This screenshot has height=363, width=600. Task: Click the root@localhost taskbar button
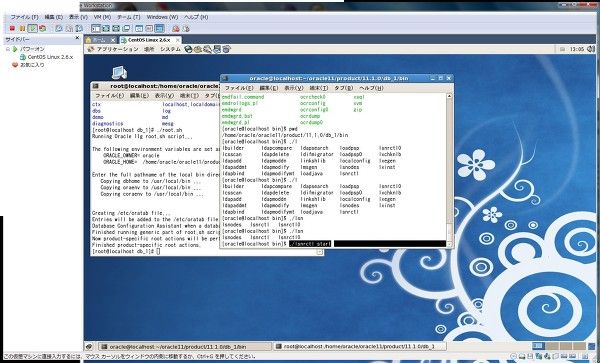pos(359,347)
